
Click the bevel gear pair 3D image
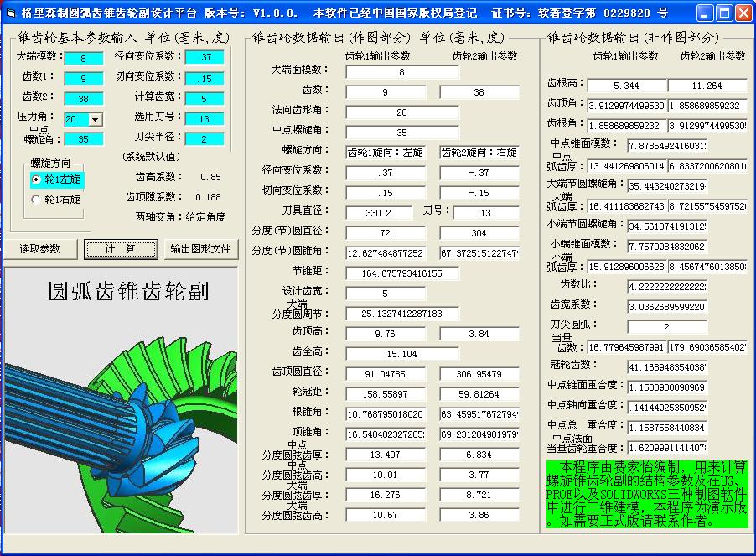click(121, 401)
